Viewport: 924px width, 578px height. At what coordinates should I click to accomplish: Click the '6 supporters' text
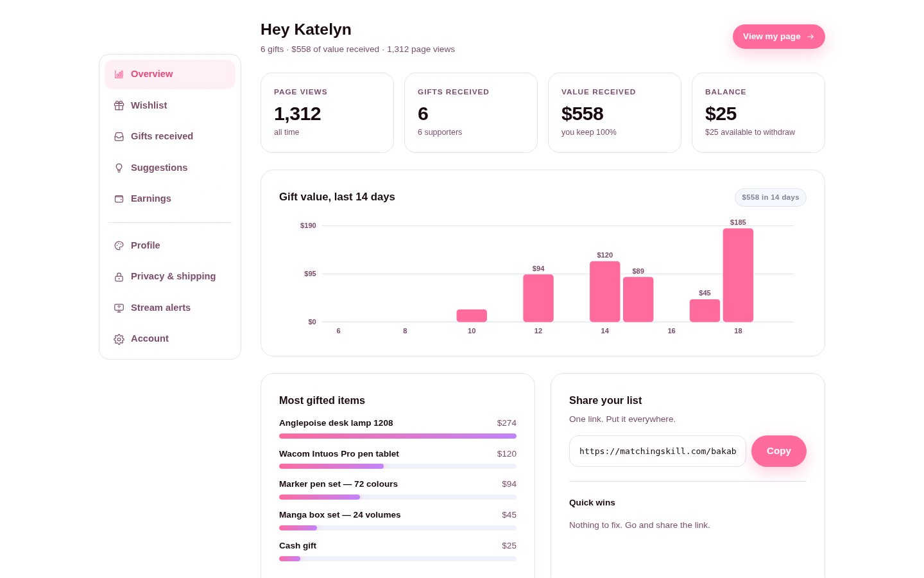[x=440, y=132]
